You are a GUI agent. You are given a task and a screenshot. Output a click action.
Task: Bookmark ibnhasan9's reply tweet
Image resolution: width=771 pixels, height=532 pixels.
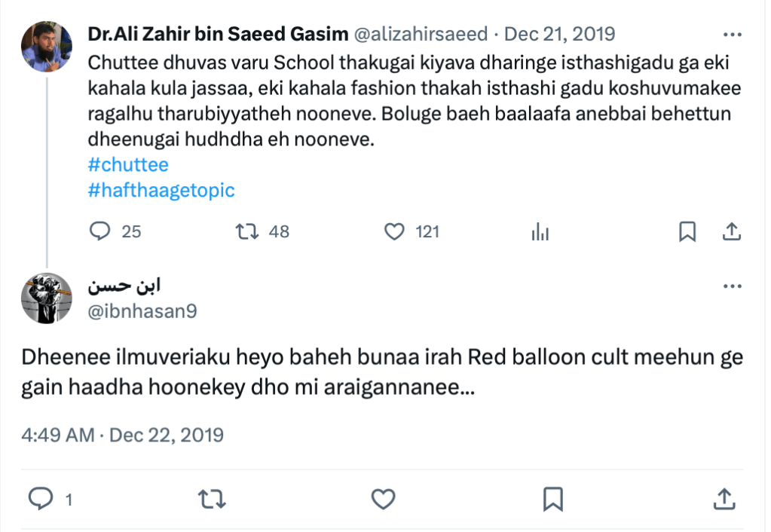553,497
